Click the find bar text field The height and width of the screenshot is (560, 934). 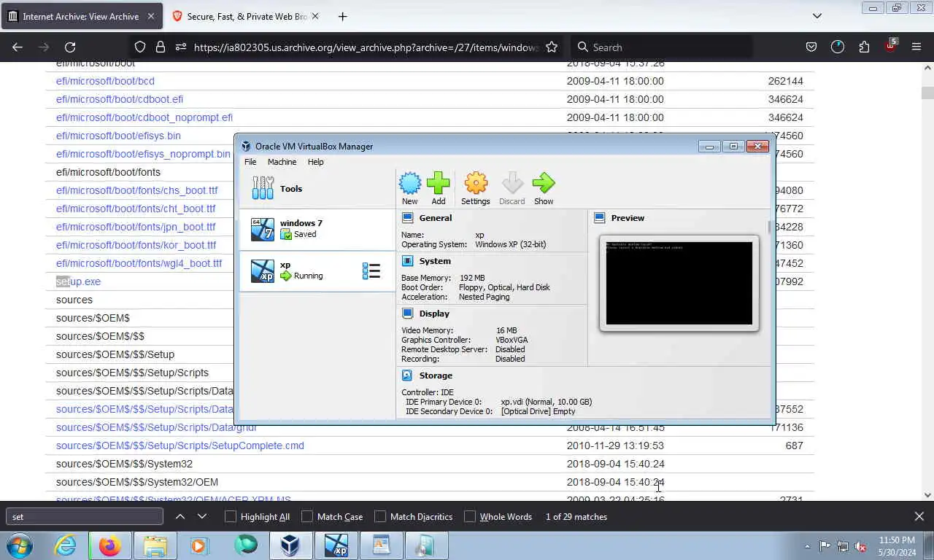pyautogui.click(x=85, y=516)
